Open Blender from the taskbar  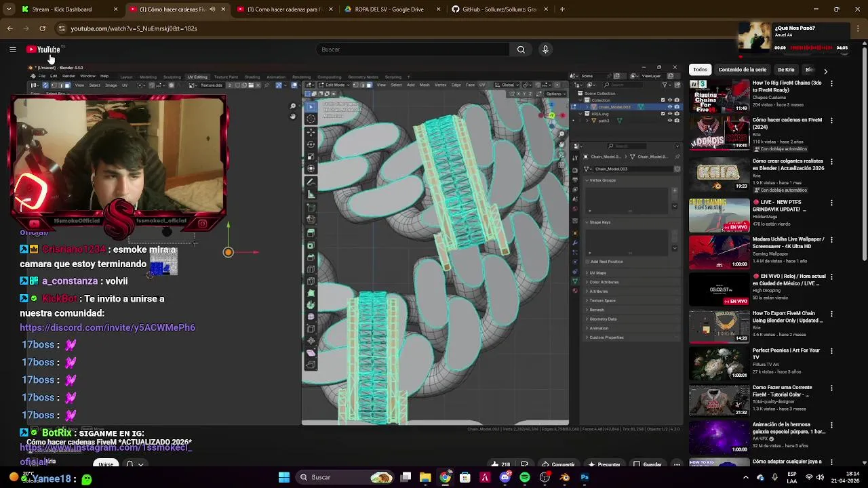click(565, 478)
